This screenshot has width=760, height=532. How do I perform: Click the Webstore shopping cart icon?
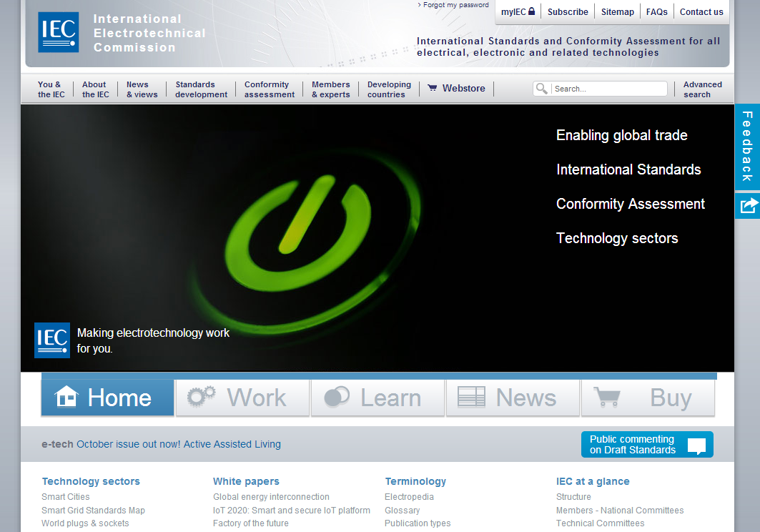(x=432, y=88)
